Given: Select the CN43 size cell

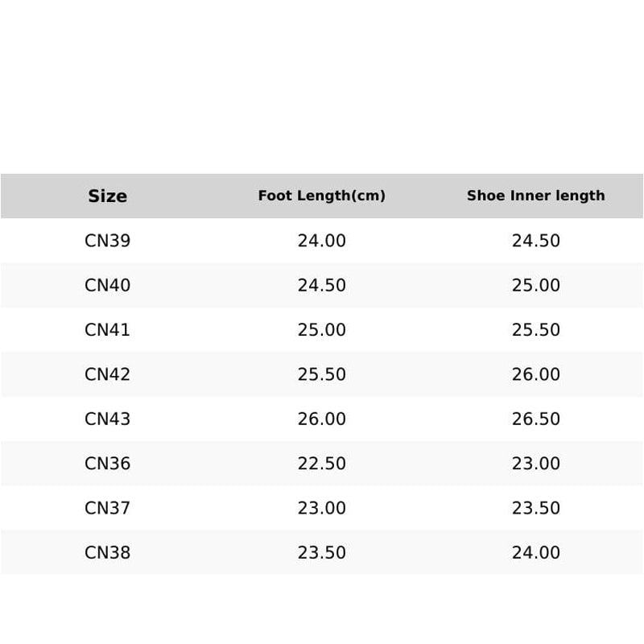Looking at the screenshot, I should coord(108,419).
